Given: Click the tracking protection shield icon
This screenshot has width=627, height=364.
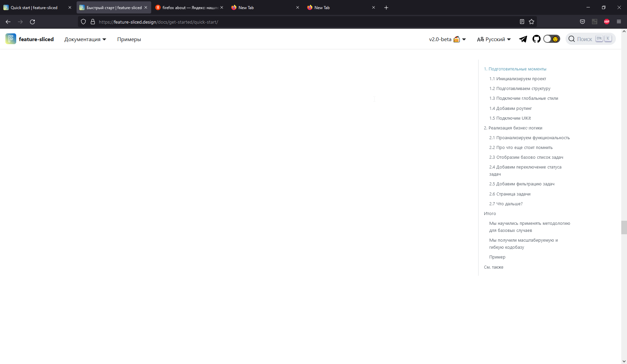Looking at the screenshot, I should [83, 22].
